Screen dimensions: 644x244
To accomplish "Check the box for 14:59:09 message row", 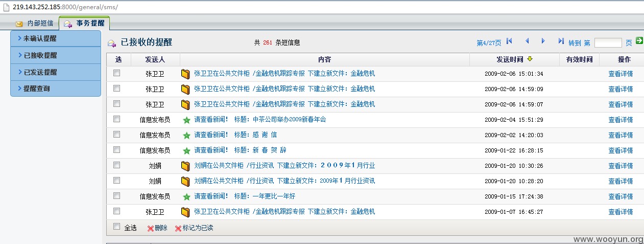I will click(117, 88).
